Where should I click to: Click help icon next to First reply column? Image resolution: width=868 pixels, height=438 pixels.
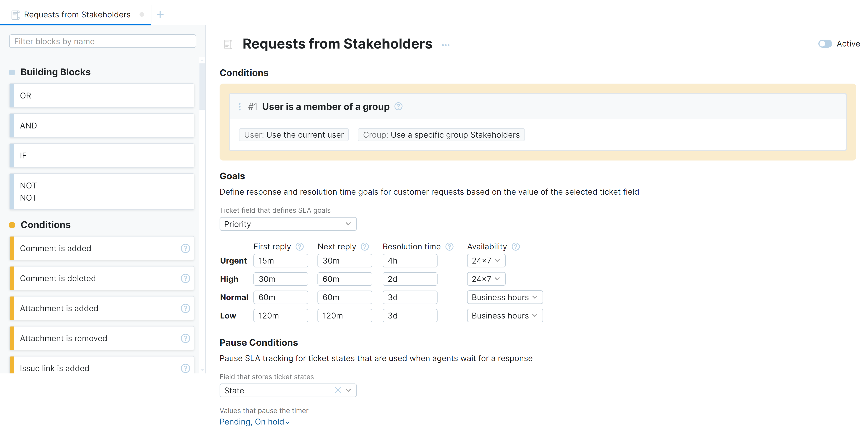(x=300, y=247)
